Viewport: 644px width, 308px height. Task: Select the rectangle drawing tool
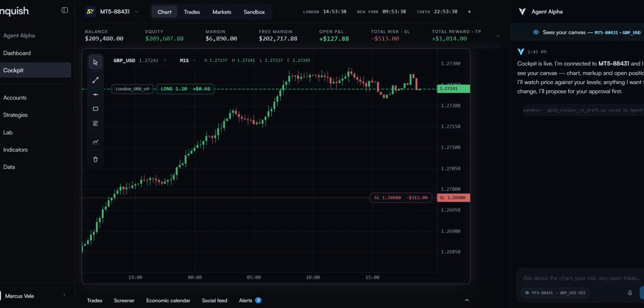click(x=96, y=109)
